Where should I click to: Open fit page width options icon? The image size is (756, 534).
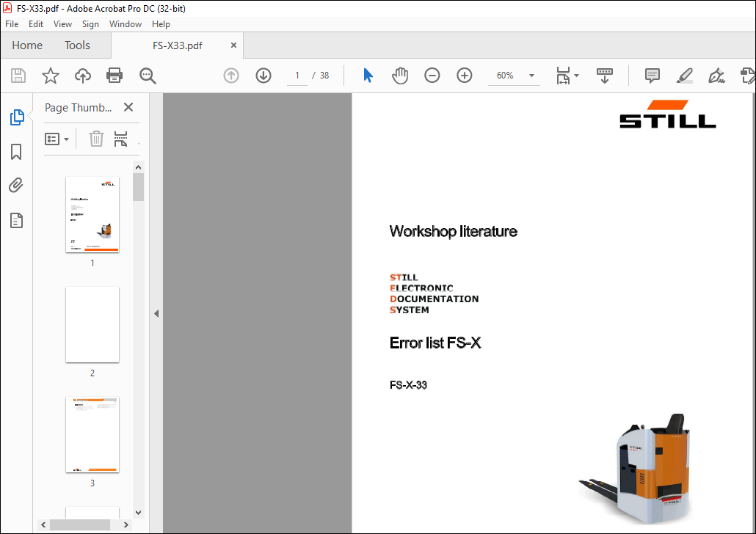[567, 76]
